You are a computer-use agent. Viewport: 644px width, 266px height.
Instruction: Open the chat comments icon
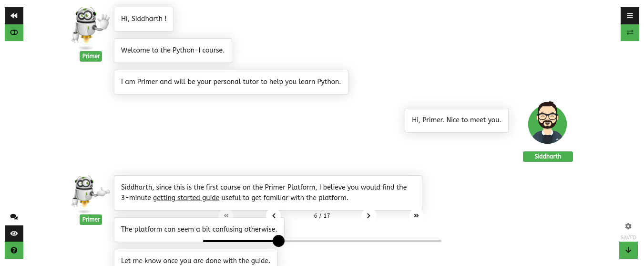(x=14, y=217)
